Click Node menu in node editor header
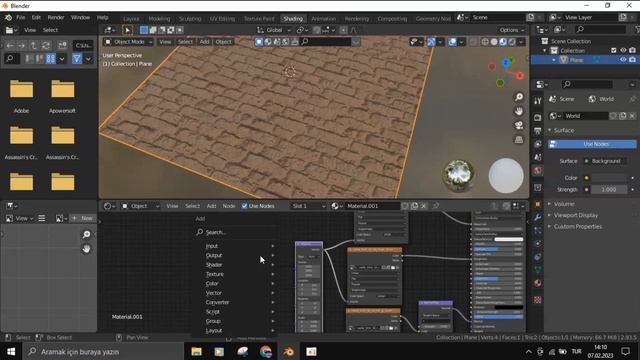640x360 pixels. [x=229, y=206]
